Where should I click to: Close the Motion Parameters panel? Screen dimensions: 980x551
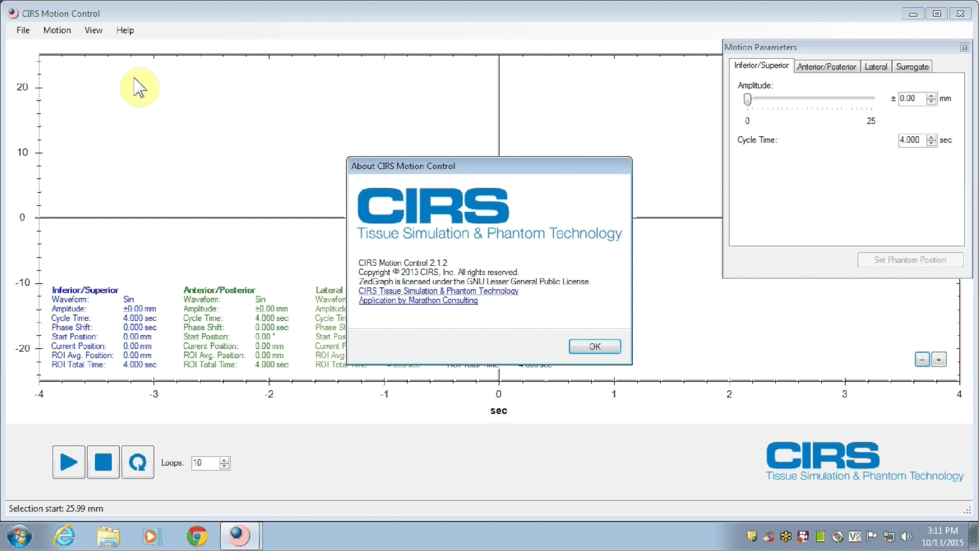click(x=964, y=47)
